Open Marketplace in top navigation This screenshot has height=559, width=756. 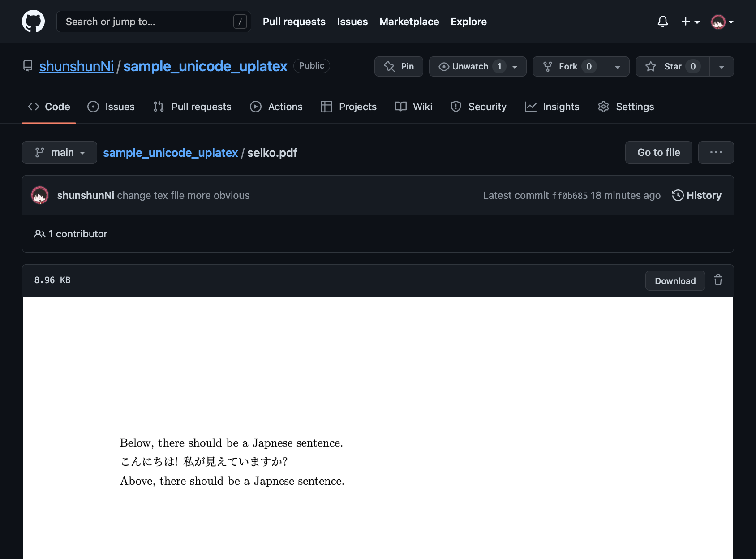[409, 21]
